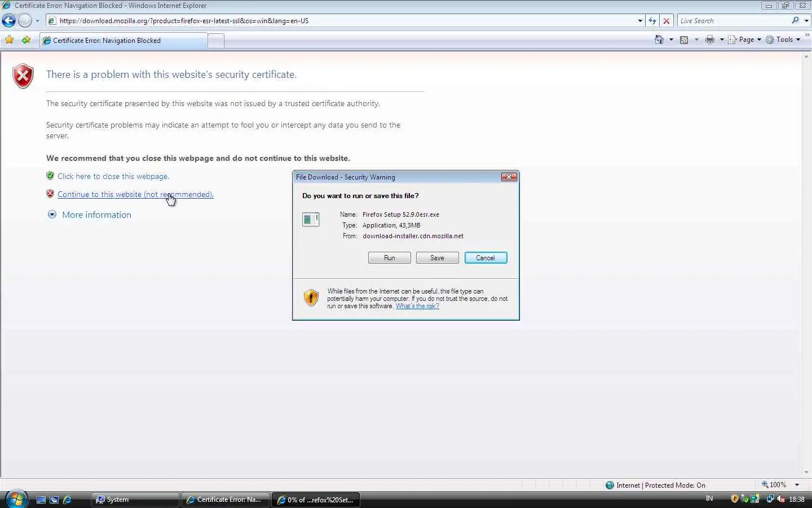Switch to Certificate Error taskbar button
The height and width of the screenshot is (508, 812).
(226, 500)
